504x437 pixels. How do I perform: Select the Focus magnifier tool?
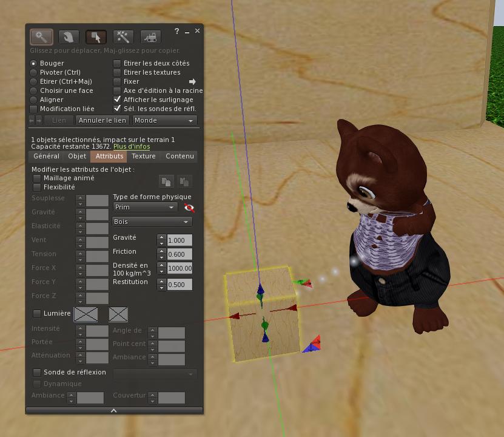point(41,37)
